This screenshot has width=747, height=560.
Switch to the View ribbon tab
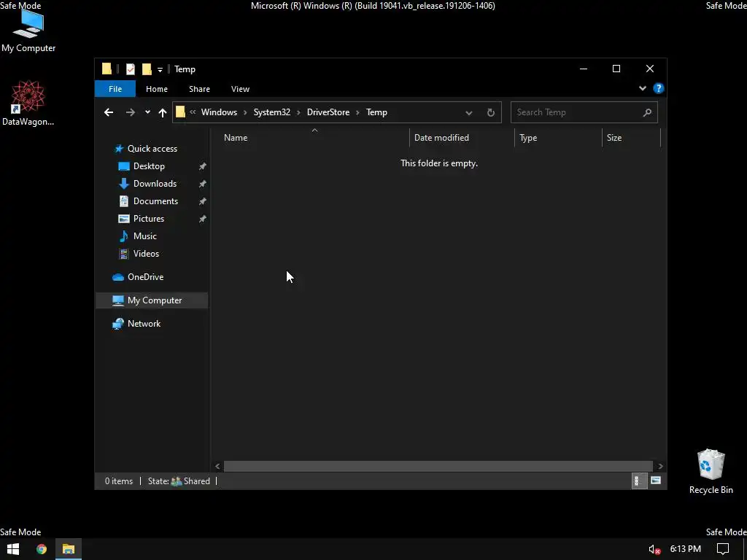240,89
